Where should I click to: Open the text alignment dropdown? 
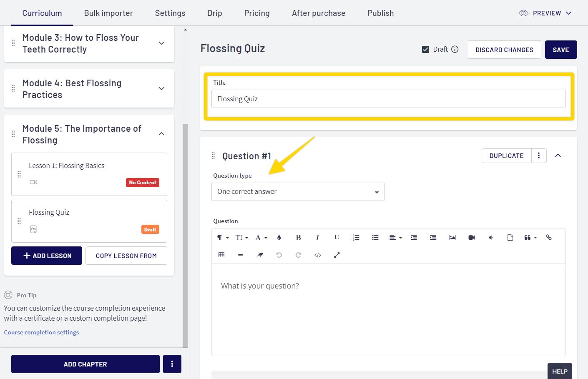coord(395,238)
